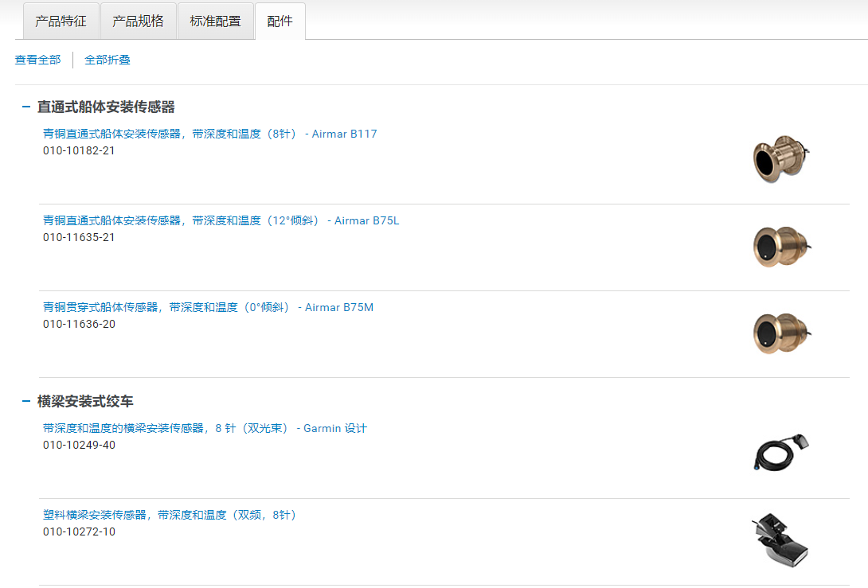Collapse the 横梁安装式绞车 section via its minus icon
Viewport: 868px width, 588px height.
click(26, 402)
